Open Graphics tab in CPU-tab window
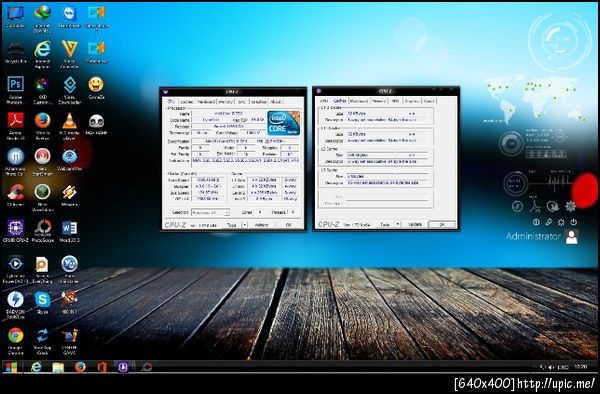This screenshot has width=600, height=394. tap(259, 102)
